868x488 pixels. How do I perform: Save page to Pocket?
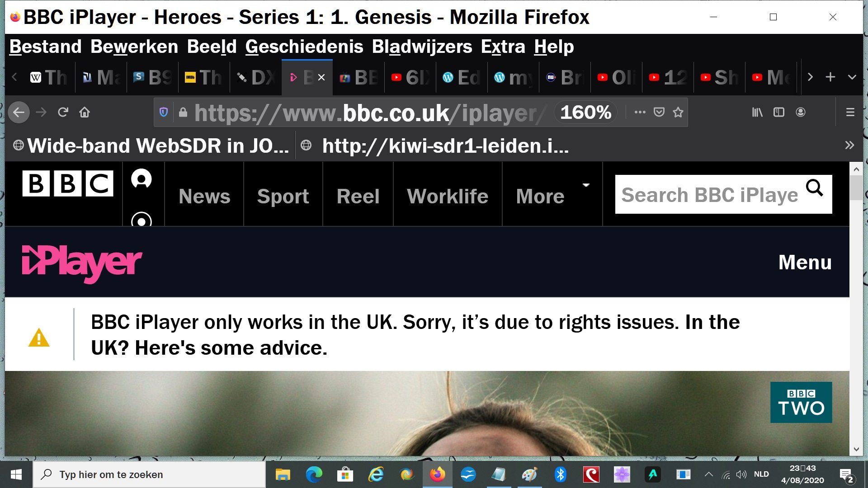(659, 112)
